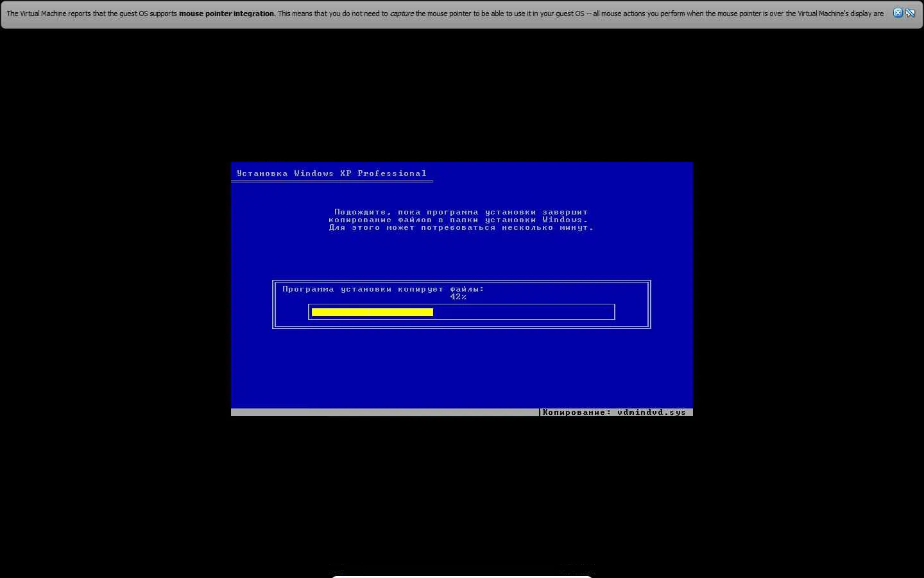This screenshot has height=578, width=924.
Task: Click the 'Установка Windows XP Professional' title
Action: pyautogui.click(x=332, y=173)
